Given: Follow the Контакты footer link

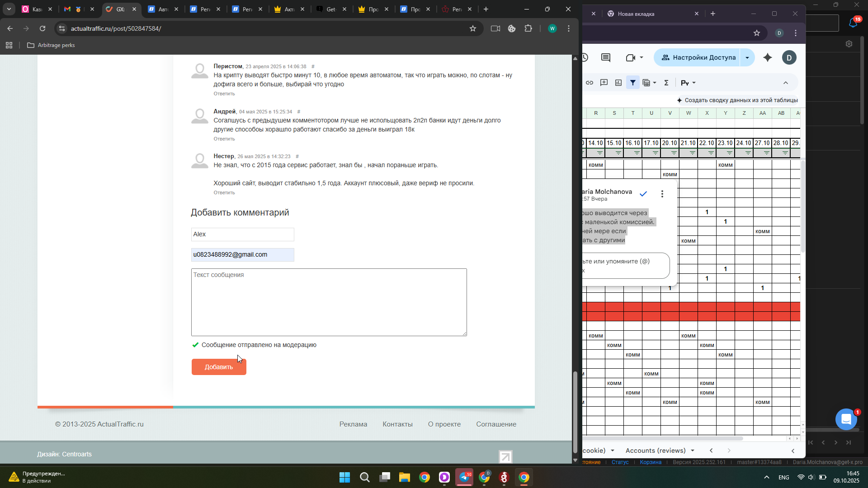Looking at the screenshot, I should [397, 424].
